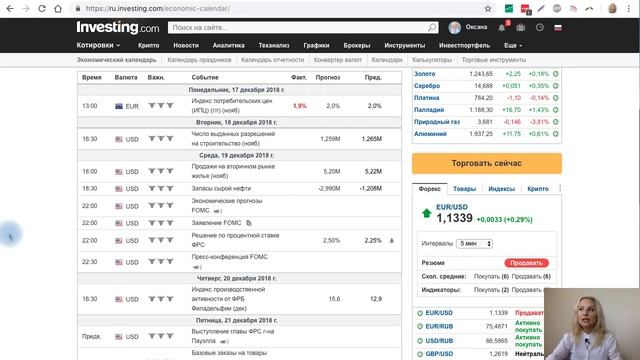
Task: Bookmark page with star icon
Action: click(x=488, y=9)
